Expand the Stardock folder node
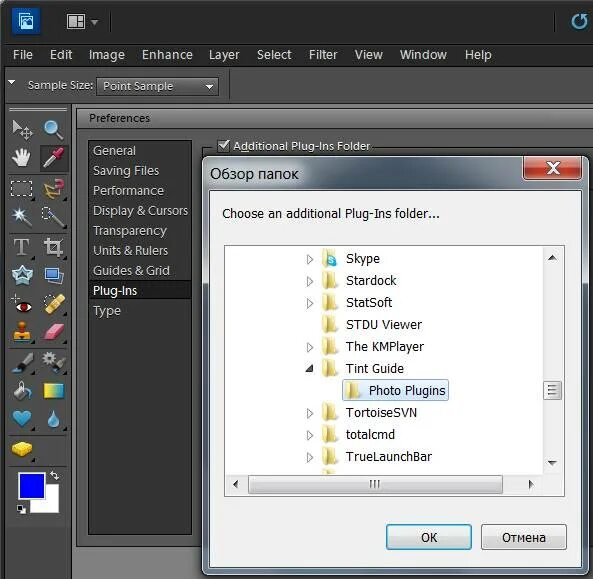Screen dimensions: 593x579 click(x=310, y=281)
